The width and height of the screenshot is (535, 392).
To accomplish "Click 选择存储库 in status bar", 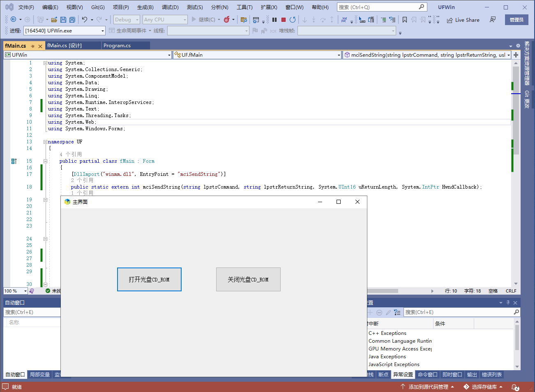I will click(x=483, y=387).
